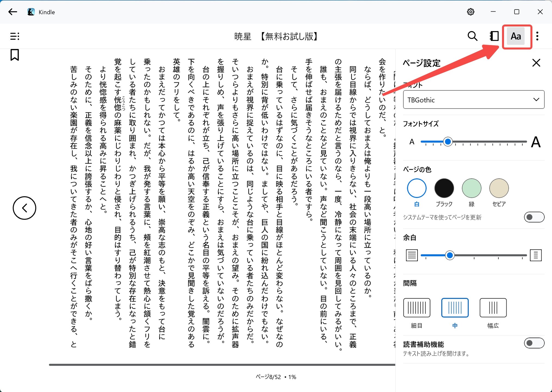The width and height of the screenshot is (552, 392).
Task: Click large A font size icon
Action: click(x=536, y=142)
